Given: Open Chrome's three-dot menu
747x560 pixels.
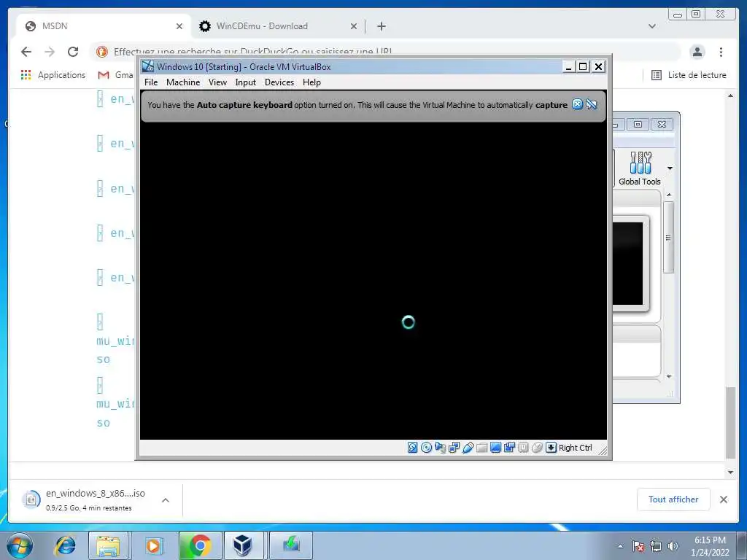Looking at the screenshot, I should (721, 52).
